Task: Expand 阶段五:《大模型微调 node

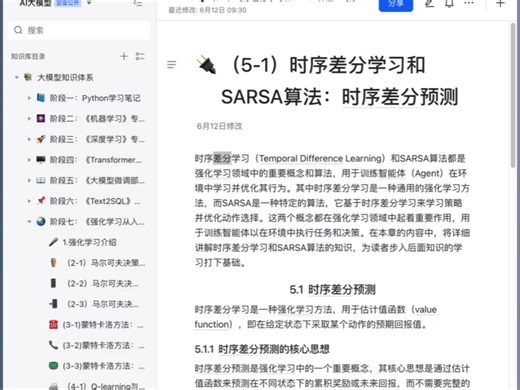Action: [x=29, y=181]
